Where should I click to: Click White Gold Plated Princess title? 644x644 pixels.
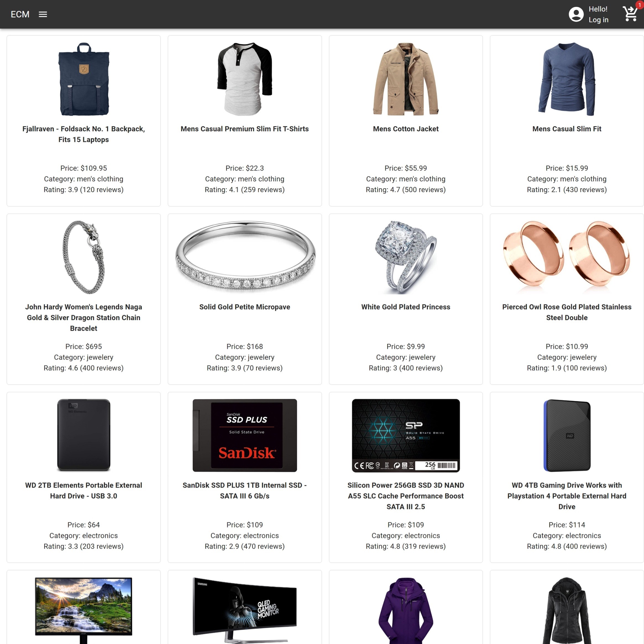tap(406, 307)
